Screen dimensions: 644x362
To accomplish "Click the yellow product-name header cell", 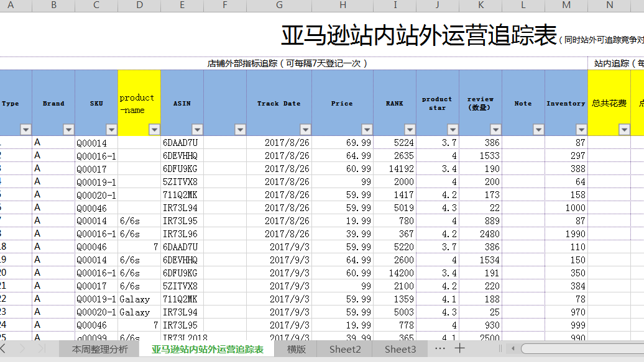I will coord(139,102).
